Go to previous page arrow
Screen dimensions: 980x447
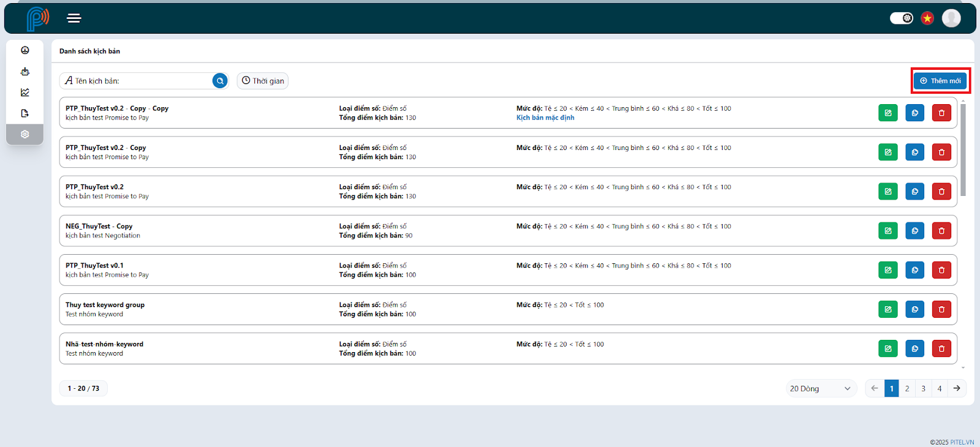[x=875, y=388]
